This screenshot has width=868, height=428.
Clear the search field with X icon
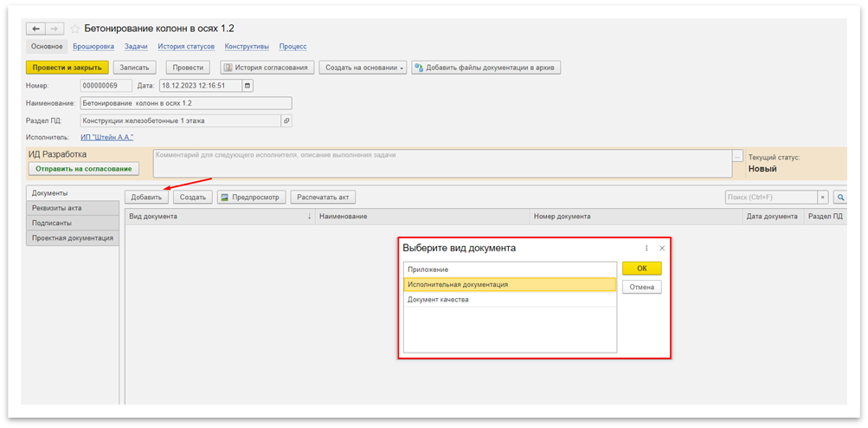click(822, 198)
